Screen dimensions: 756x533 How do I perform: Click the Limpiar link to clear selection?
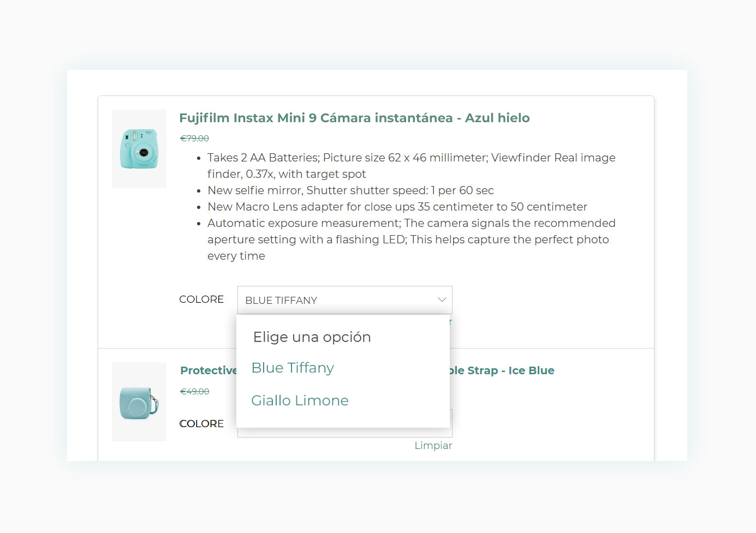(x=433, y=446)
